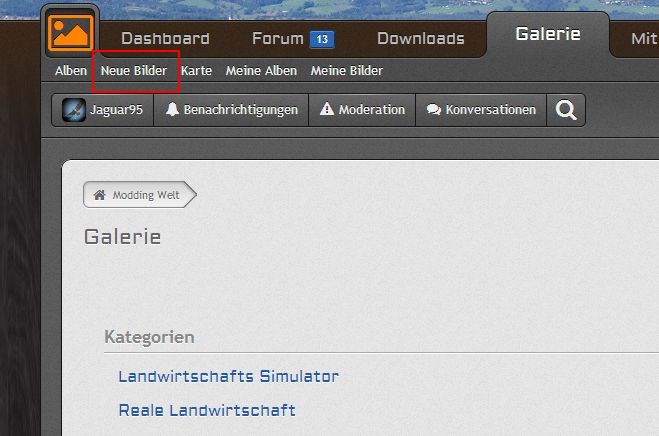Click the orange gallery logo icon
Screen dimensions: 659x436
pyautogui.click(x=69, y=33)
